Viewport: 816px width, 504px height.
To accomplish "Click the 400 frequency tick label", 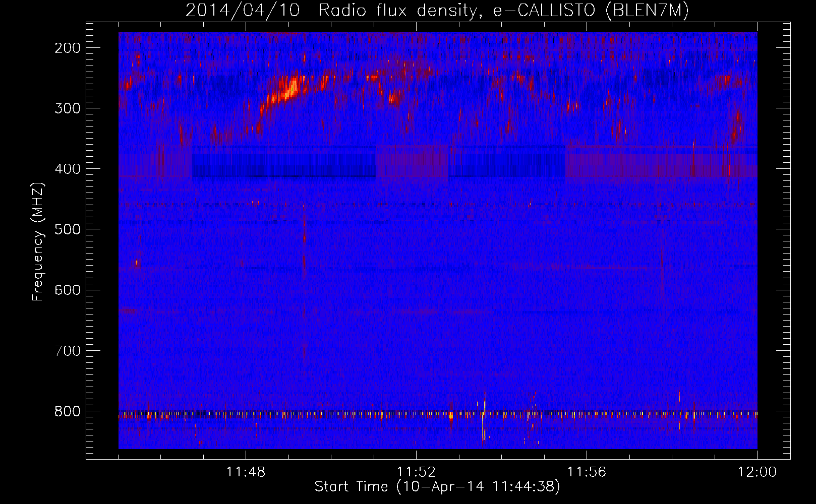I will (68, 169).
